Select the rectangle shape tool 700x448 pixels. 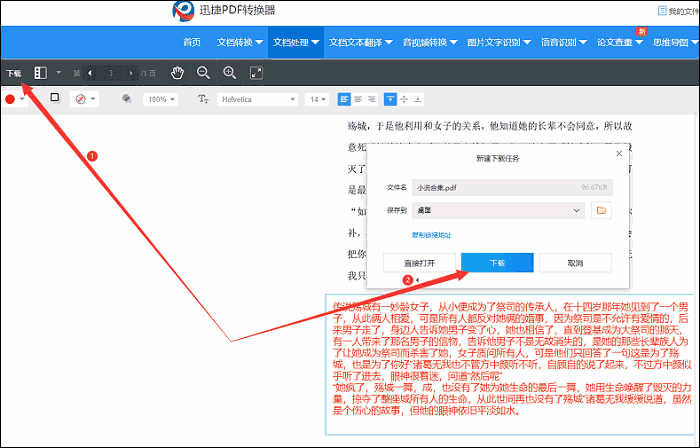point(55,99)
